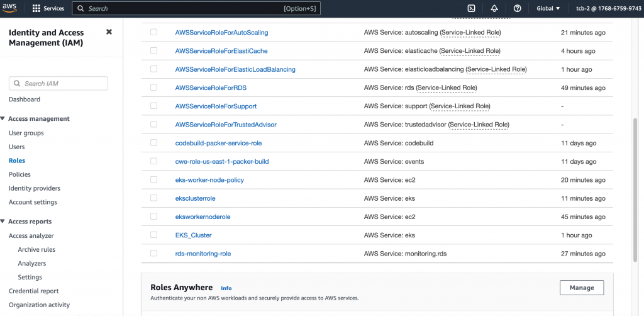Open the Roles Anywhere Info link
Image resolution: width=644 pixels, height=316 pixels.
[226, 288]
